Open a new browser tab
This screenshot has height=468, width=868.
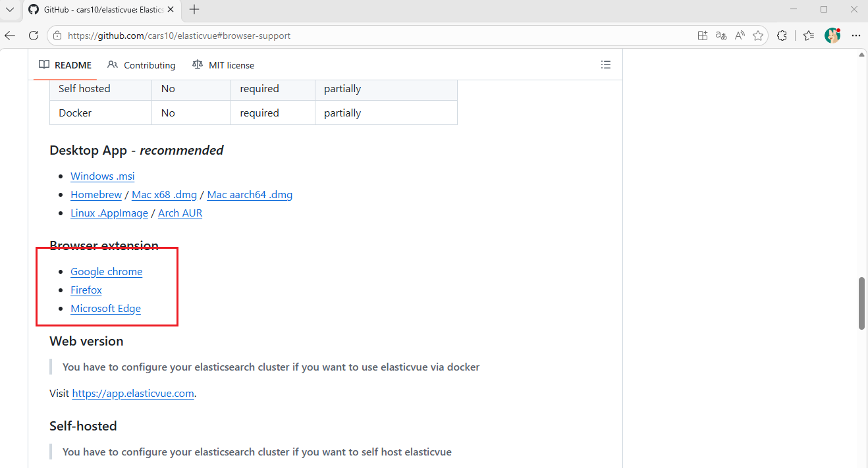coord(194,10)
